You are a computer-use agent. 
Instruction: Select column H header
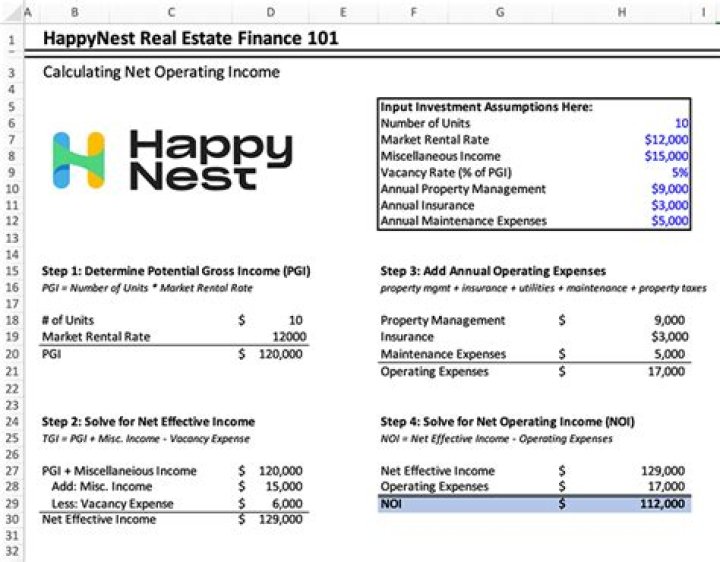pyautogui.click(x=622, y=12)
